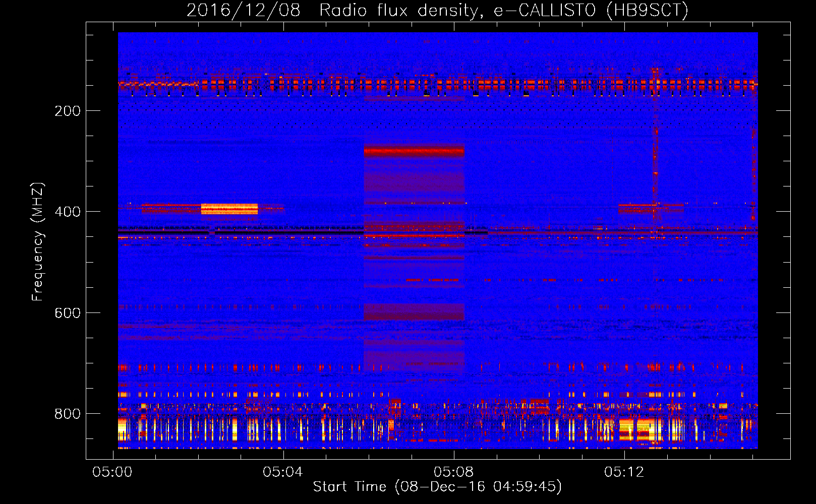Click the 200 frequency tick label

click(68, 111)
